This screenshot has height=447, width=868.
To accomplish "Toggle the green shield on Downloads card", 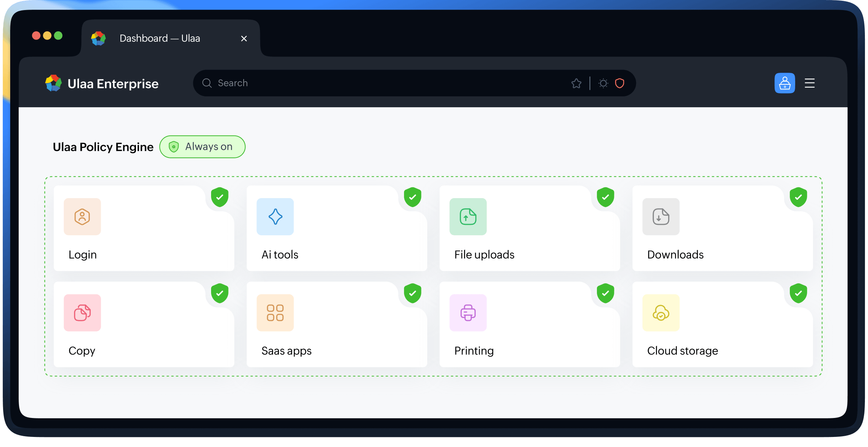I will [798, 197].
